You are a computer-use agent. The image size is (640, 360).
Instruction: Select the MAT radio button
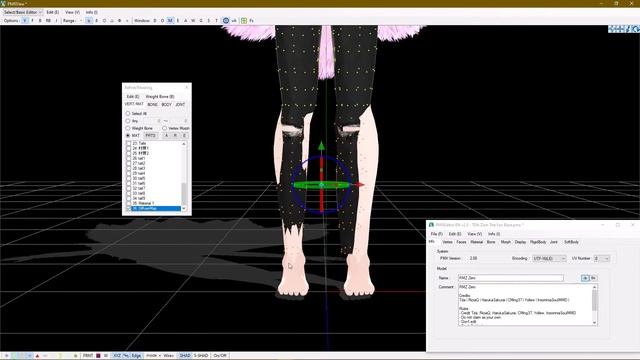(128, 136)
